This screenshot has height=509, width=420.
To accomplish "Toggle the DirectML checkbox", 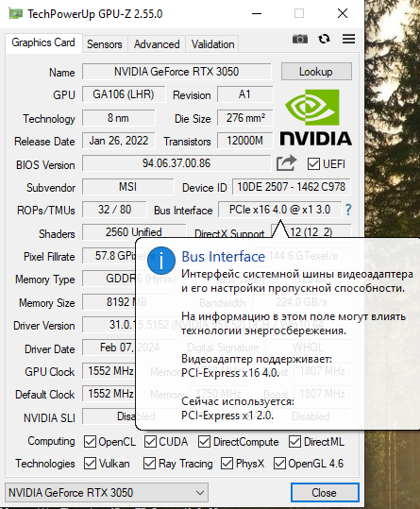I will click(x=294, y=442).
